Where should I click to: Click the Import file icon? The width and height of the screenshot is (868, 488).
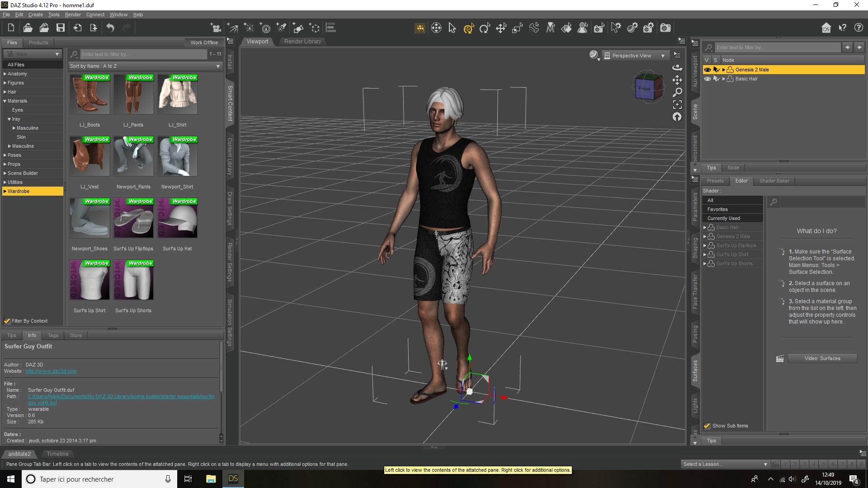point(77,28)
